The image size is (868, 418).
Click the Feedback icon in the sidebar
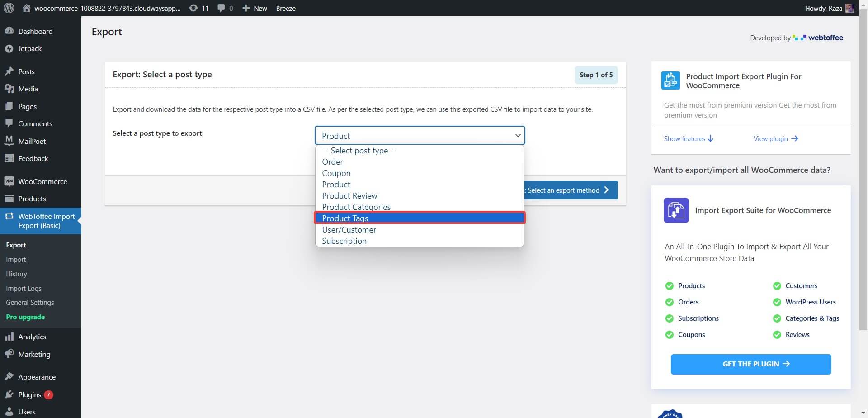coord(9,158)
